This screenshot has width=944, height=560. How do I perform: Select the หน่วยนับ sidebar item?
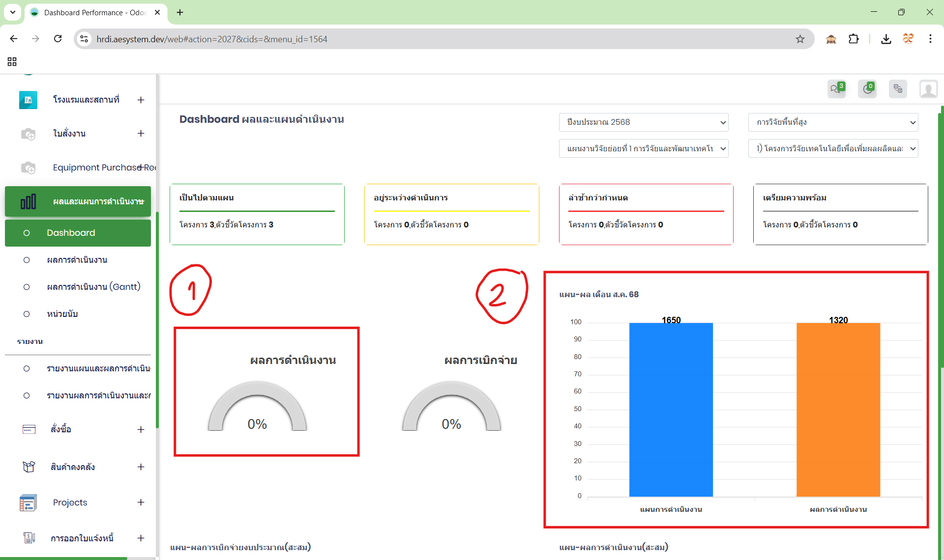coord(62,314)
